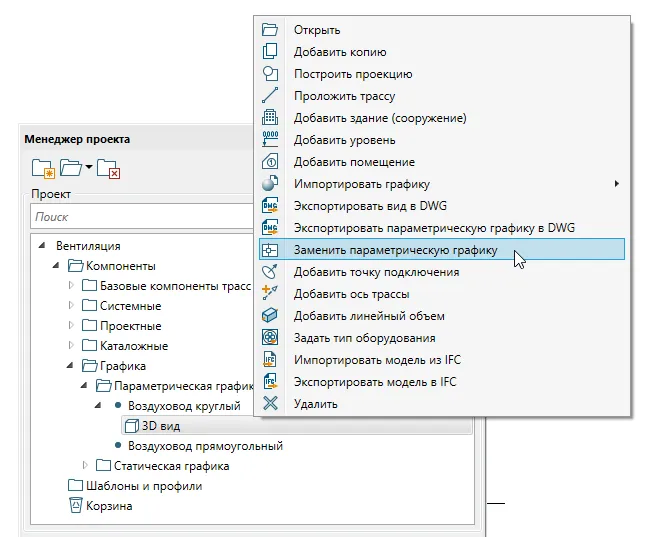This screenshot has width=648, height=537.
Task: Click the close project folder toolbar icon
Action: 108,169
